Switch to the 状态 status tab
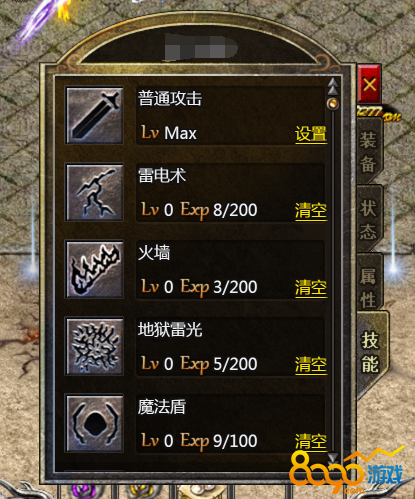 click(369, 219)
